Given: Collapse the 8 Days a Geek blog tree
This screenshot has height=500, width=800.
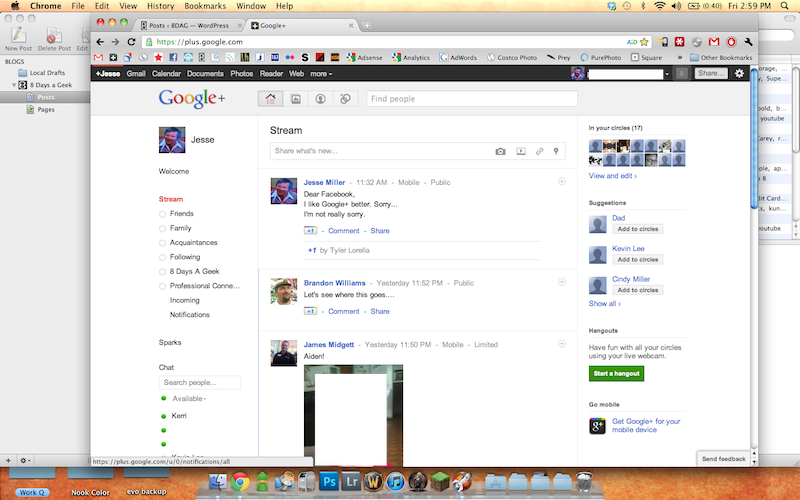Looking at the screenshot, I should pos(14,85).
